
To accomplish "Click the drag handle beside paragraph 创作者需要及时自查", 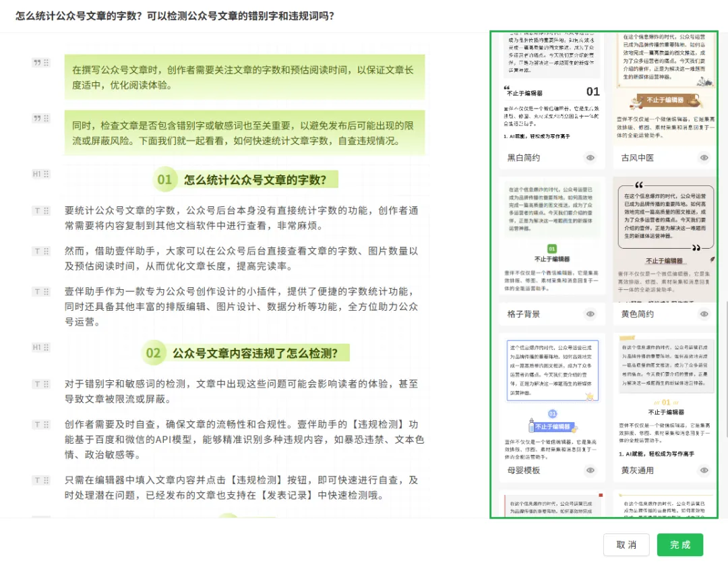I will tap(47, 425).
